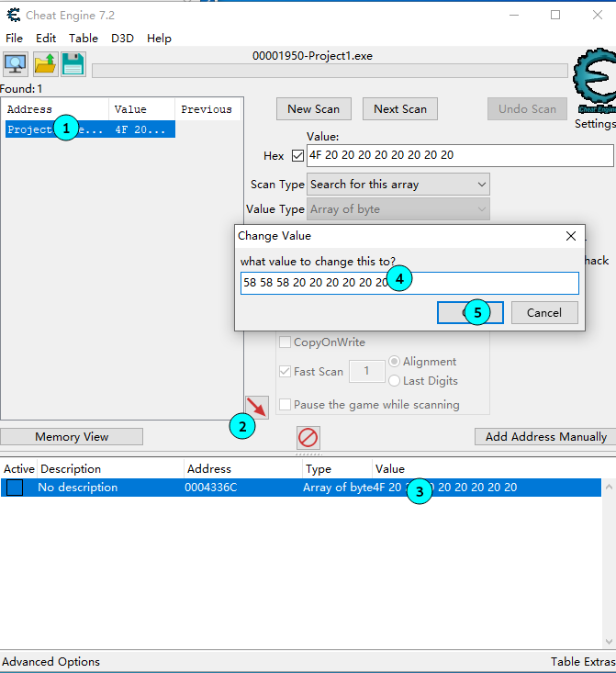Image resolution: width=616 pixels, height=673 pixels.
Task: Select the Last Digits radio button
Action: [x=394, y=381]
